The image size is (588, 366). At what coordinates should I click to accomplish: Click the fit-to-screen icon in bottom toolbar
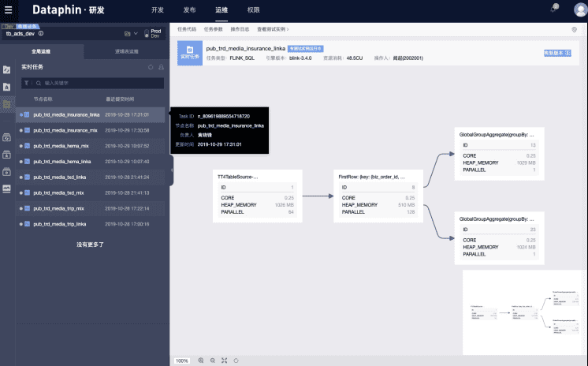coord(225,360)
